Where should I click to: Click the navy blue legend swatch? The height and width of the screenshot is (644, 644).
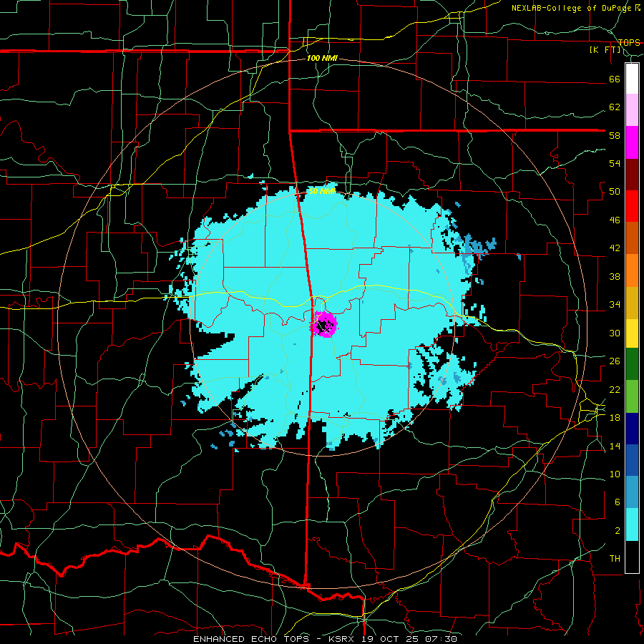tap(632, 429)
